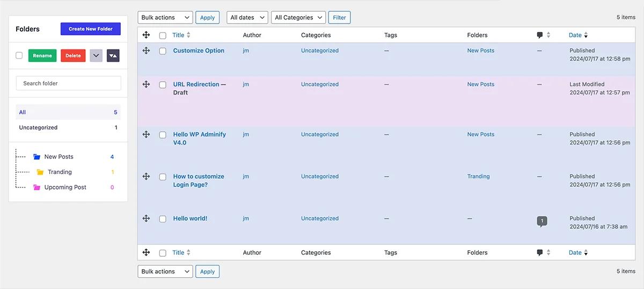This screenshot has height=289, width=644.
Task: Sort by Title arrows in header
Action: point(188,35)
